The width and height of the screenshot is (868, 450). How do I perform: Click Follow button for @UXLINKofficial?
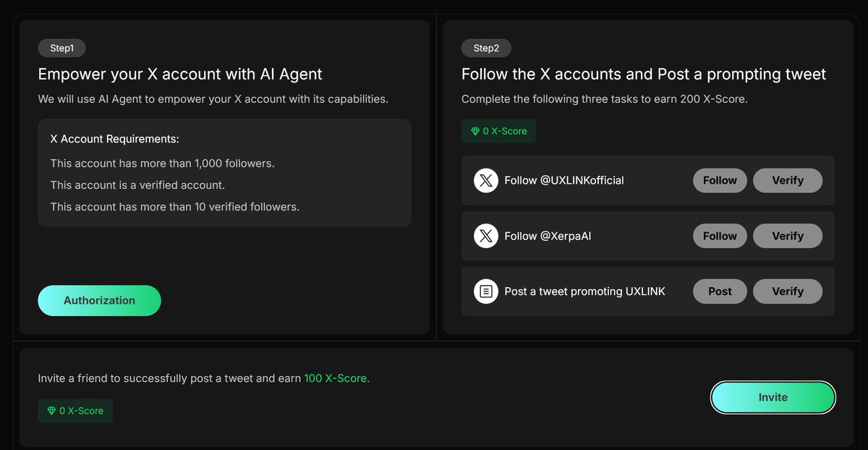pyautogui.click(x=720, y=180)
